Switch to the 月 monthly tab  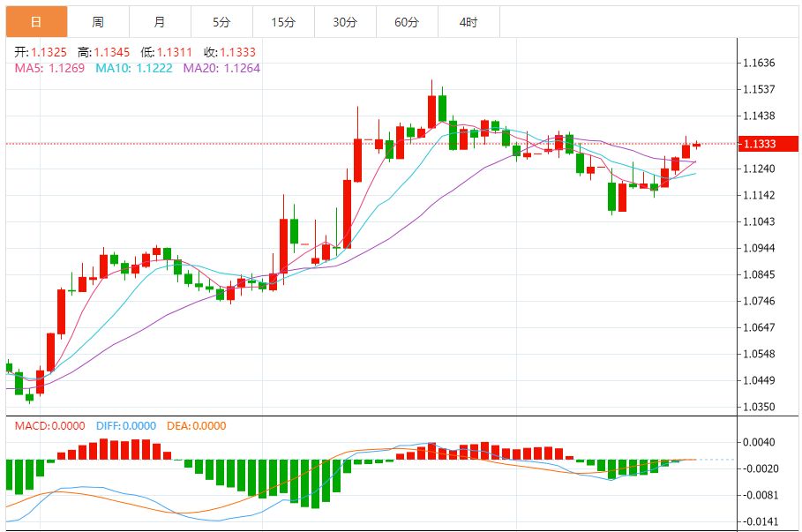(x=160, y=22)
